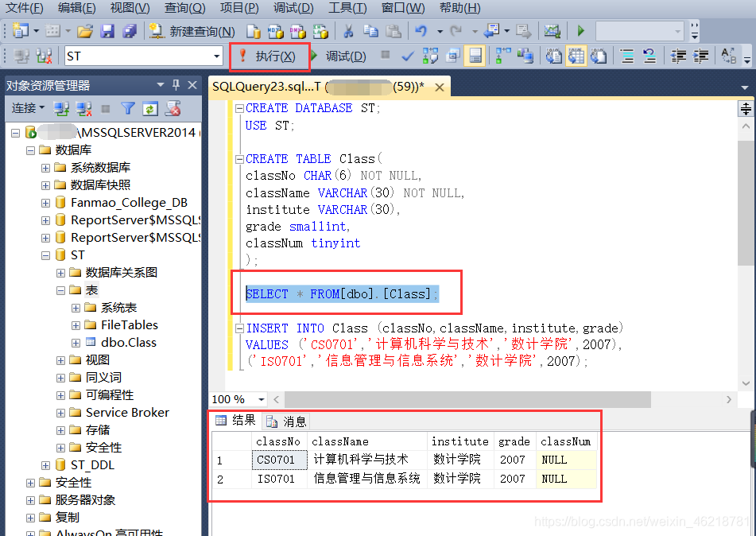
Task: Select Results to File mode
Action: [x=599, y=56]
